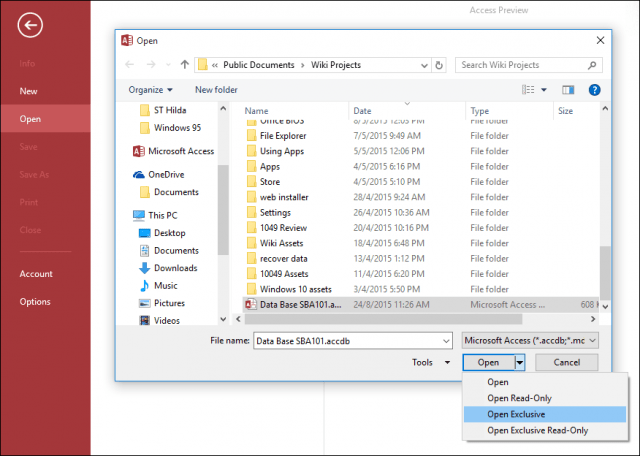Select the 10049 Assets folder
Image resolution: width=640 pixels, height=456 pixels.
277,274
